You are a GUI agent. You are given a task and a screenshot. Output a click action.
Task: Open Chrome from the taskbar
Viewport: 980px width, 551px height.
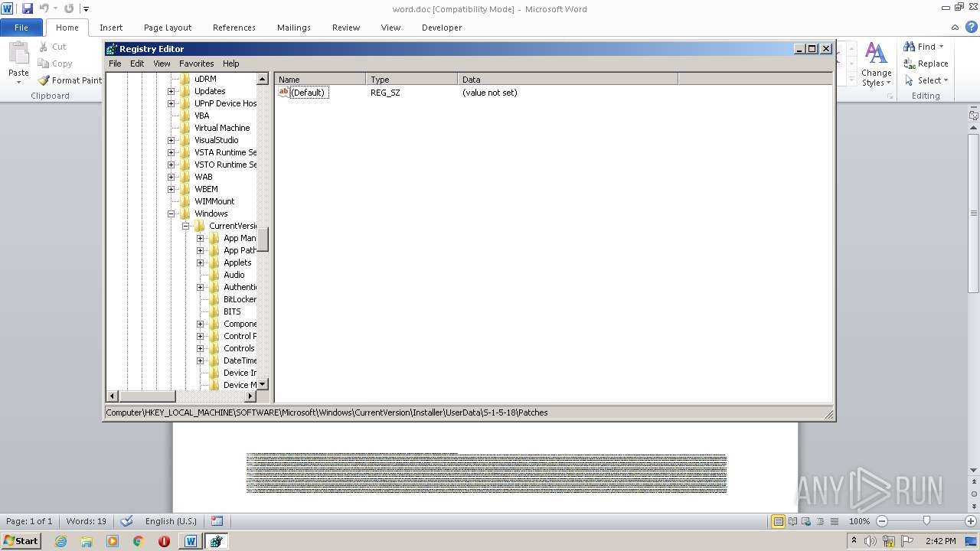139,541
